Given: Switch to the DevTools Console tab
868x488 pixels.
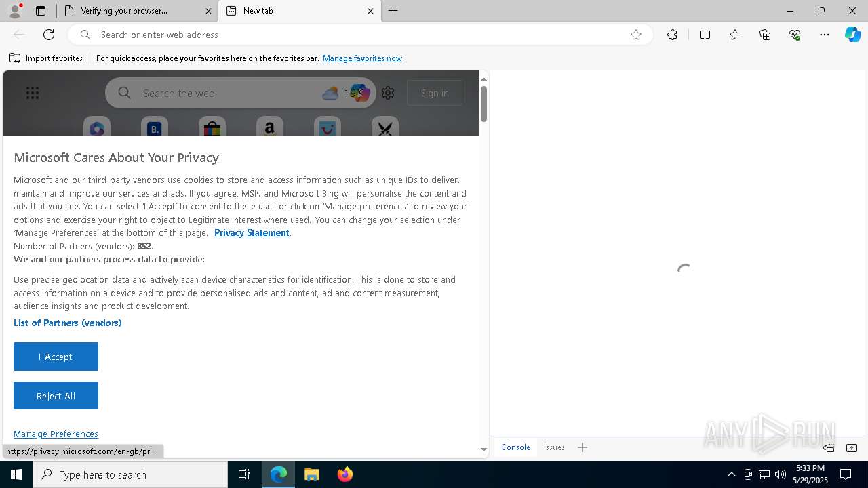Looking at the screenshot, I should click(x=515, y=447).
